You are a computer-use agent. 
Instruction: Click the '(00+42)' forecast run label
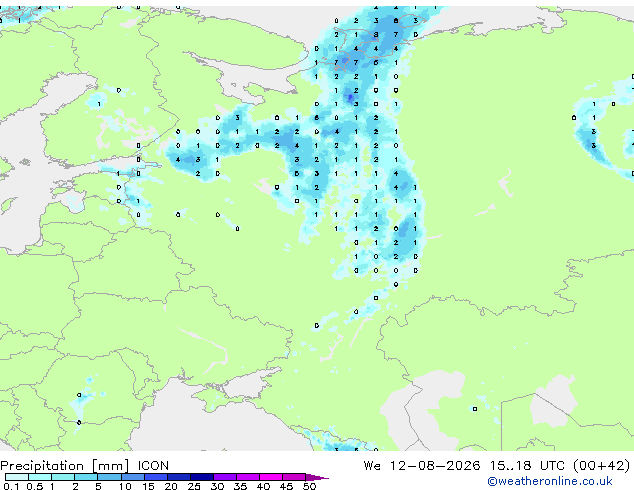click(601, 465)
